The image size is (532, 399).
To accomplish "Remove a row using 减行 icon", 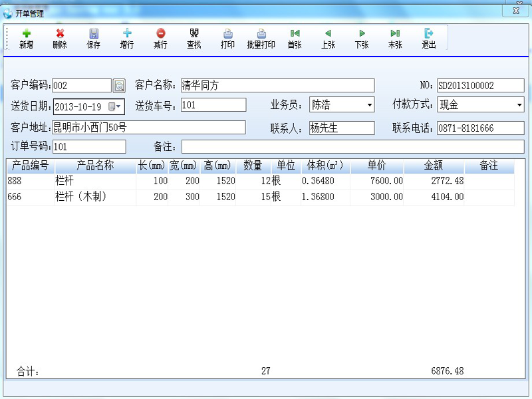I will (160, 33).
